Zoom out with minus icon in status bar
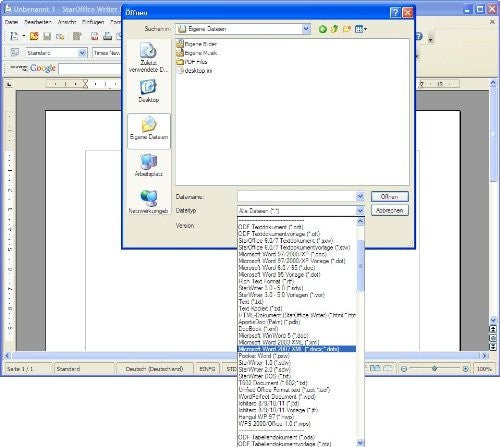500x447 pixels. point(404,369)
